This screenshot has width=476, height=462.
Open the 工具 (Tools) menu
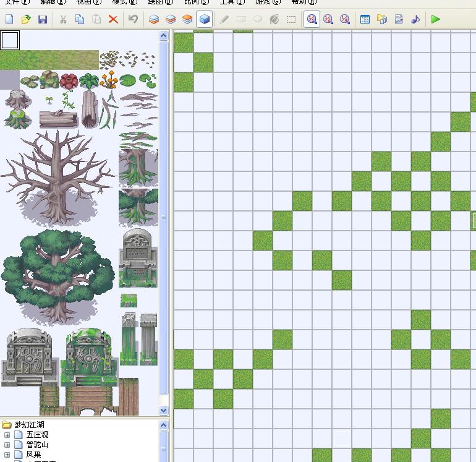(232, 2)
